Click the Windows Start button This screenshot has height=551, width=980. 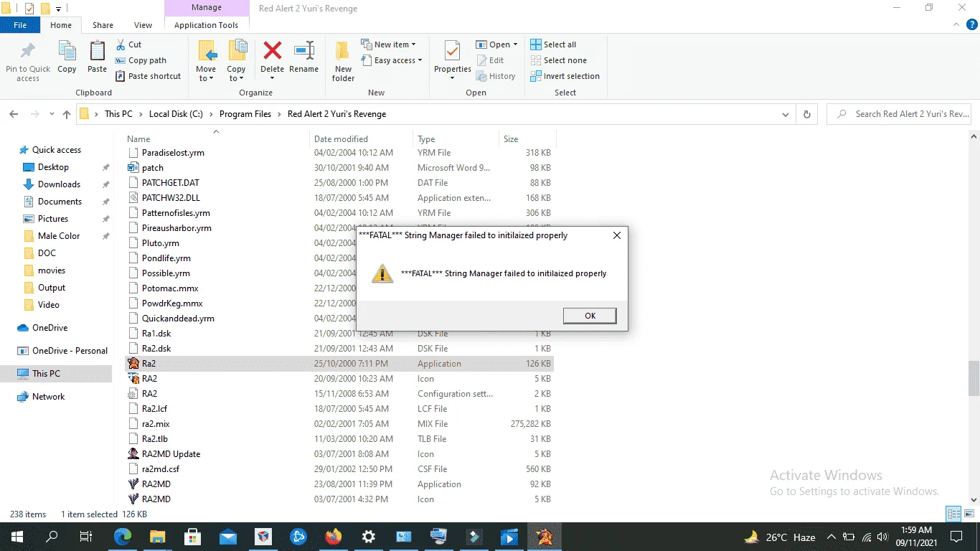click(x=17, y=537)
